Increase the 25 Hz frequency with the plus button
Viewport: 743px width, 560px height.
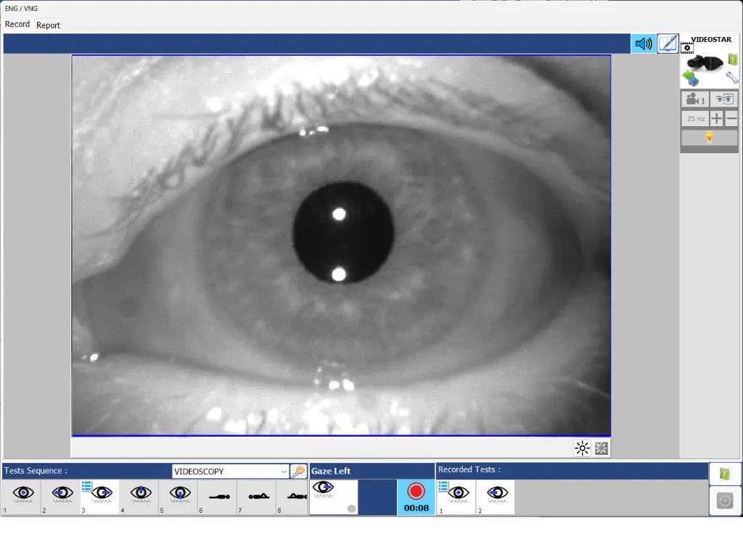coord(715,118)
